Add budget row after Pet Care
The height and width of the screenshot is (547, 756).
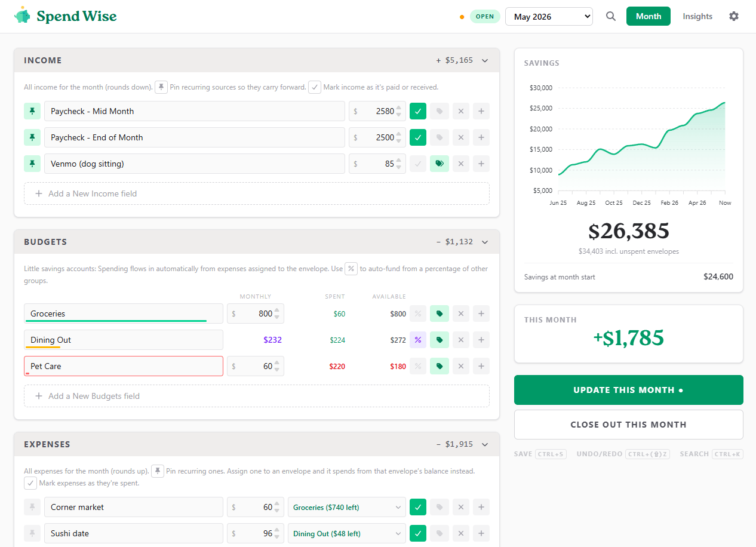[x=481, y=366]
